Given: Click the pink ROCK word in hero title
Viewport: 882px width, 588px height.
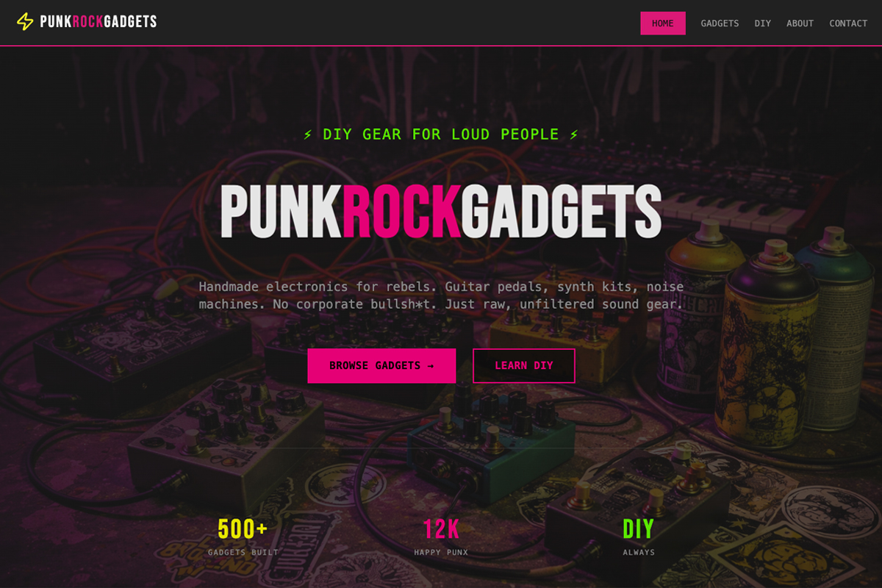Looking at the screenshot, I should [401, 212].
